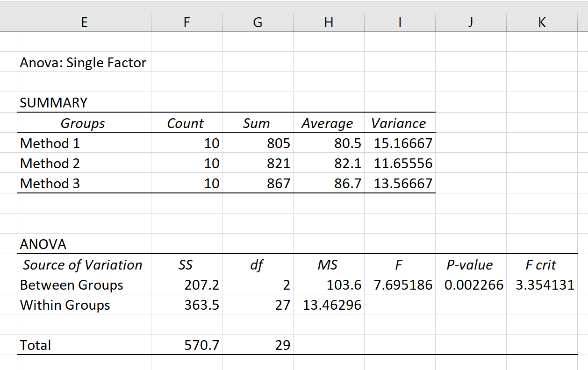Select the P-value cell 0.002266
Image resolution: width=588 pixels, height=370 pixels.
click(x=471, y=285)
